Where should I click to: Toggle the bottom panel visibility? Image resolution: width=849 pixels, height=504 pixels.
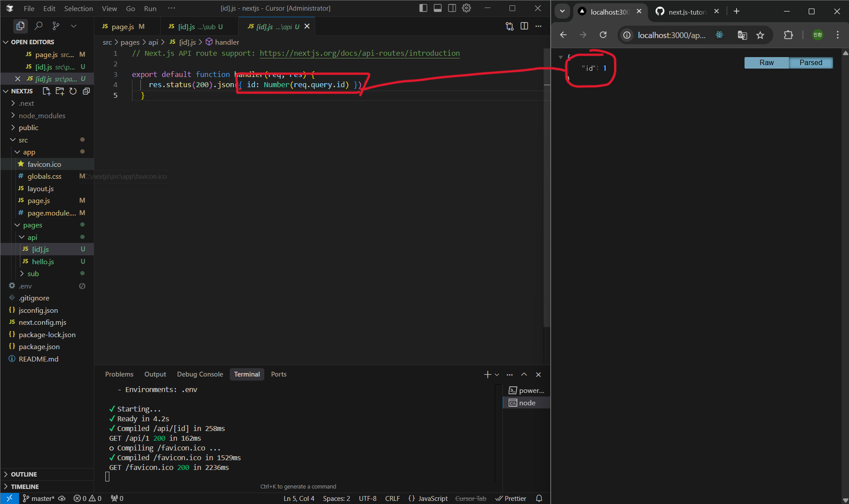(x=437, y=8)
